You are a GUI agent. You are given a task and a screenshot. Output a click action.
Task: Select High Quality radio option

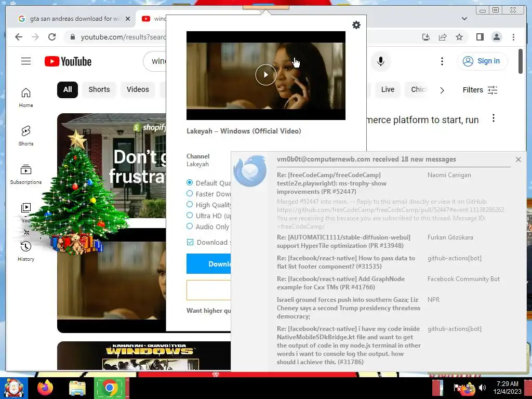190,204
